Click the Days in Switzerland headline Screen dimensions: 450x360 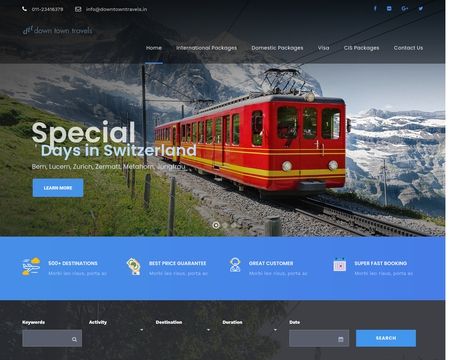[x=118, y=150]
